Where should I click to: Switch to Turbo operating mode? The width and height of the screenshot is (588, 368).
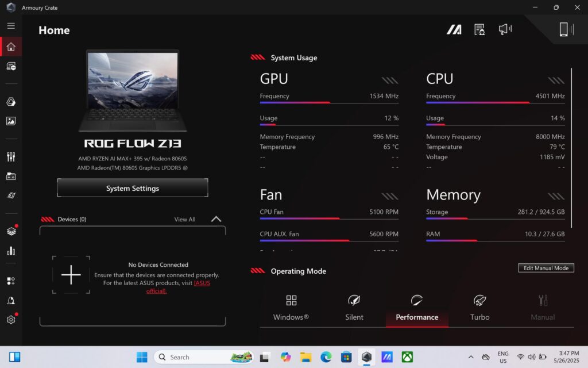pos(479,308)
